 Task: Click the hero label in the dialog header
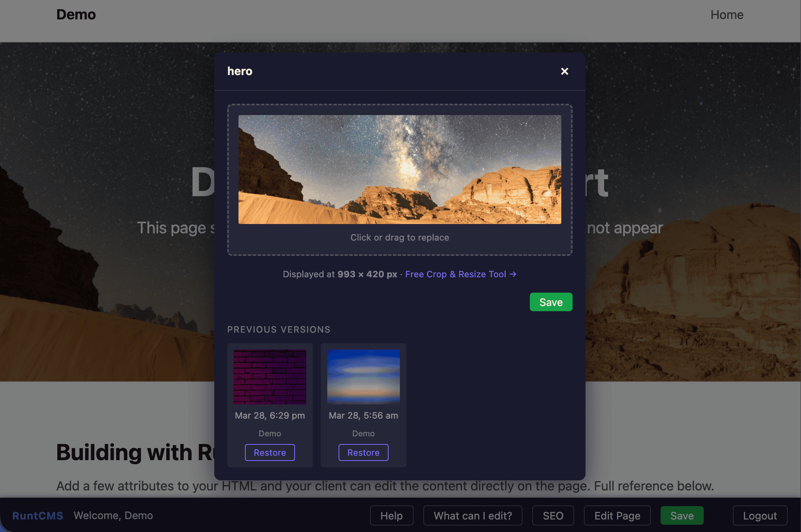(x=240, y=71)
